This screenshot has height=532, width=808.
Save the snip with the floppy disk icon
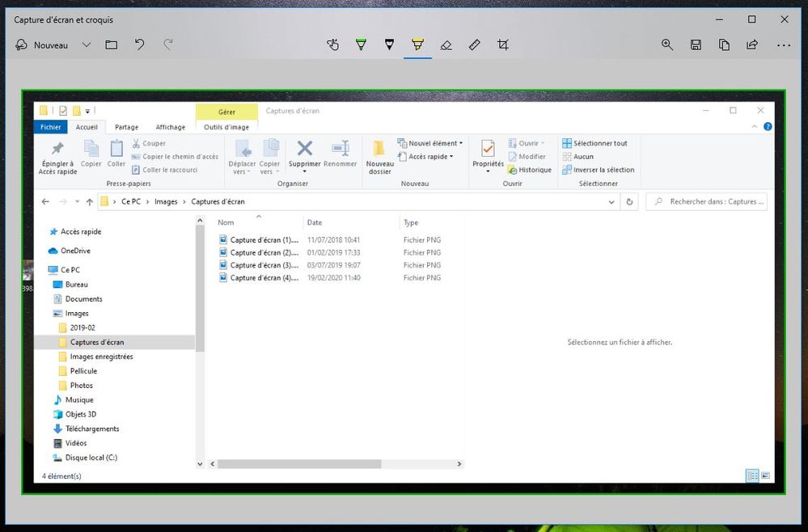[696, 45]
